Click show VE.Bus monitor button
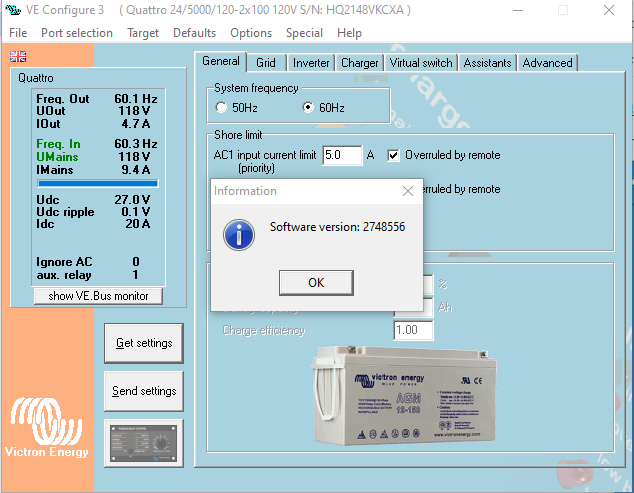Image resolution: width=634 pixels, height=493 pixels. tap(98, 296)
